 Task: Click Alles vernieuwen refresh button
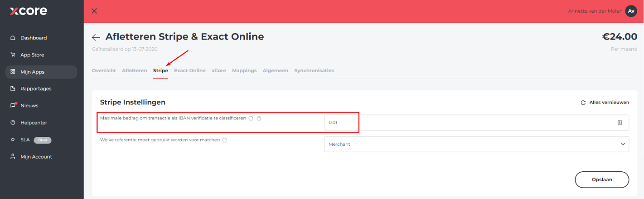coord(605,103)
